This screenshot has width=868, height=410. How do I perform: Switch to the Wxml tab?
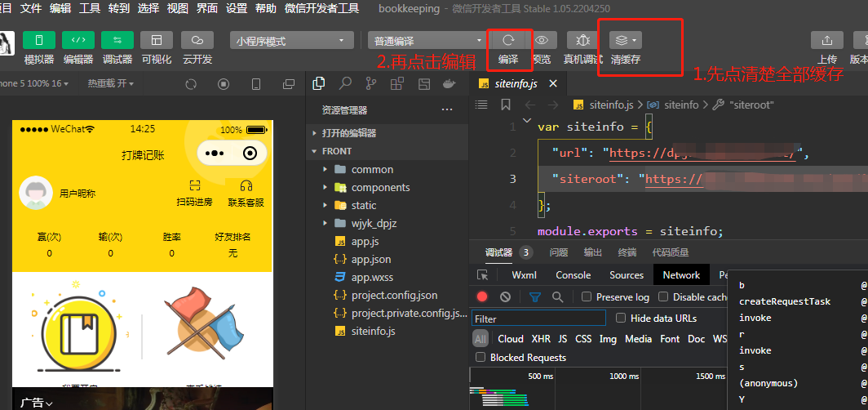click(x=524, y=275)
